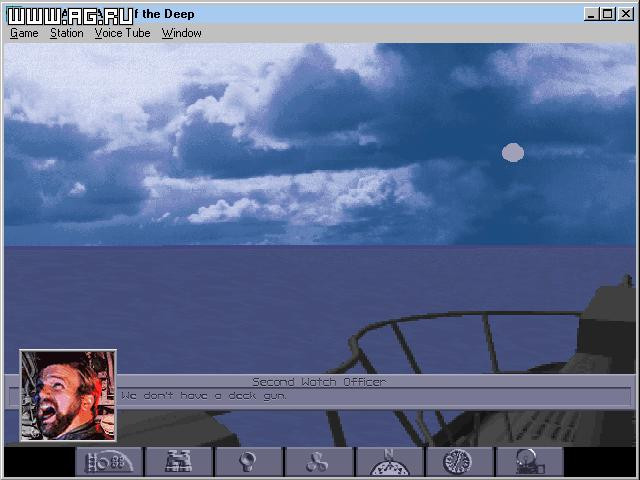640x480 pixels.
Task: Click the 'Second Watch Officer' label
Action: click(x=319, y=382)
